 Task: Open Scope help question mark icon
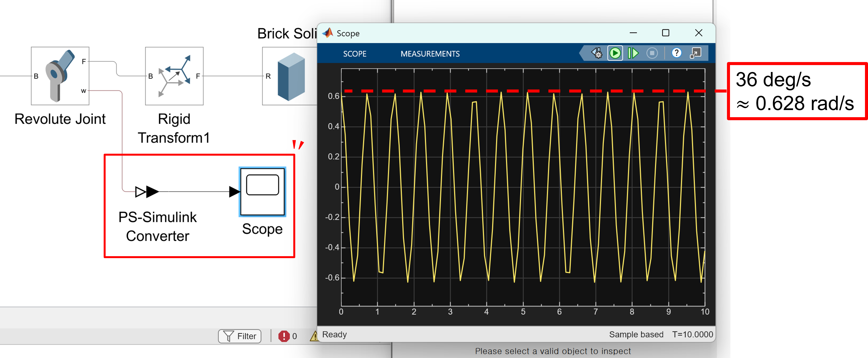pos(676,53)
